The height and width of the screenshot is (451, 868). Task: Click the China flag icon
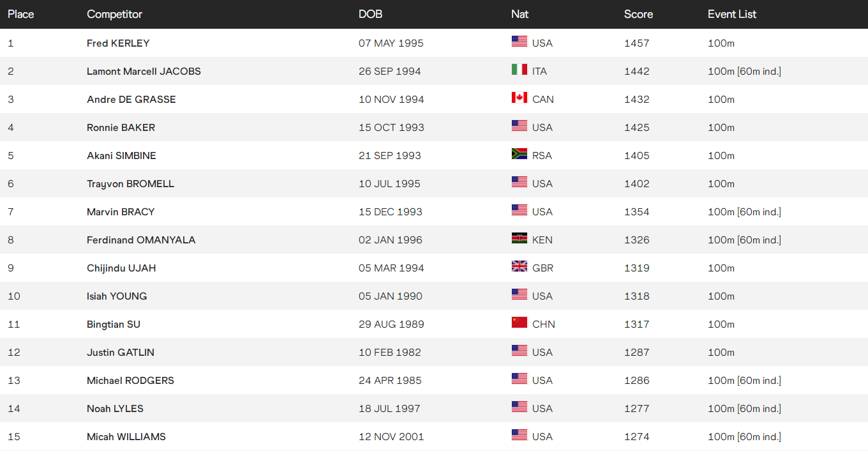coord(519,323)
